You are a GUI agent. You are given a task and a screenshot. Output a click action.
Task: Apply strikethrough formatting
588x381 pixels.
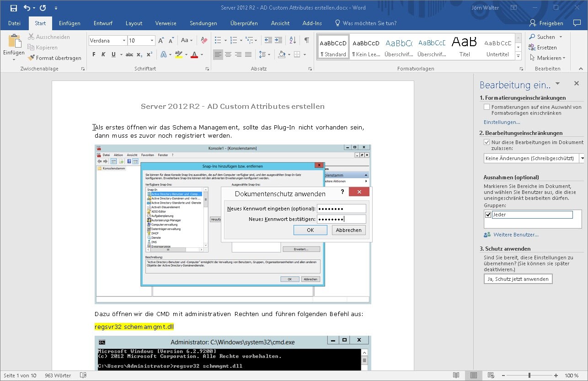tap(129, 54)
